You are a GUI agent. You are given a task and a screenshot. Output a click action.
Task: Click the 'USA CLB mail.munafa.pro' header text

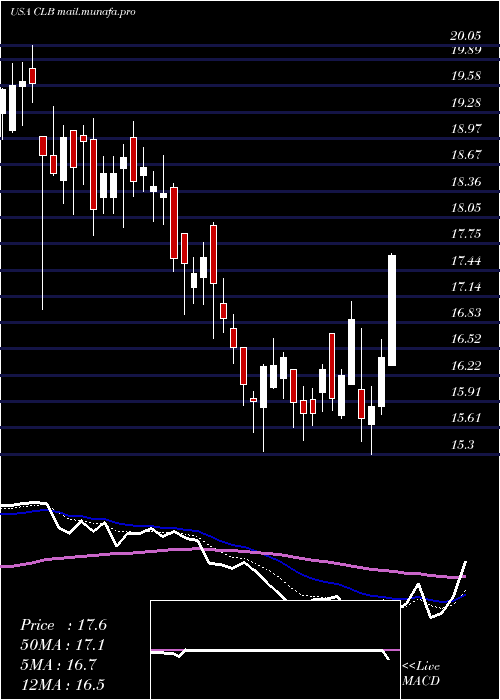coord(73,12)
